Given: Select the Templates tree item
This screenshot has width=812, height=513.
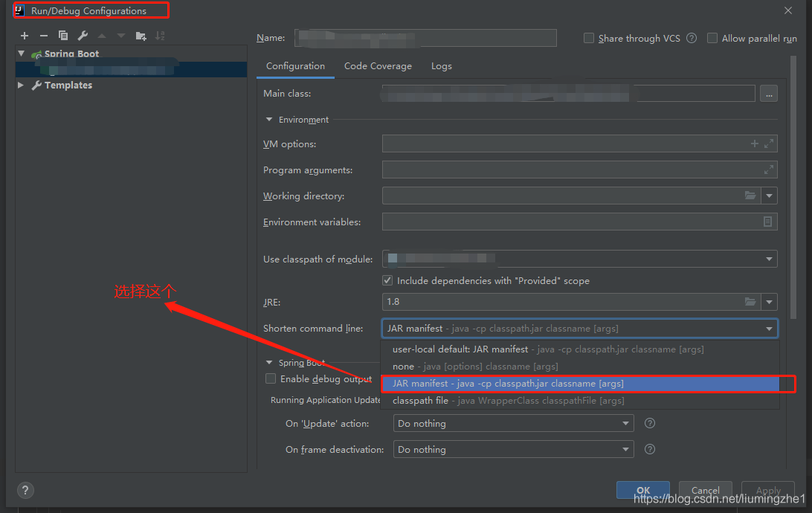Looking at the screenshot, I should tap(68, 85).
